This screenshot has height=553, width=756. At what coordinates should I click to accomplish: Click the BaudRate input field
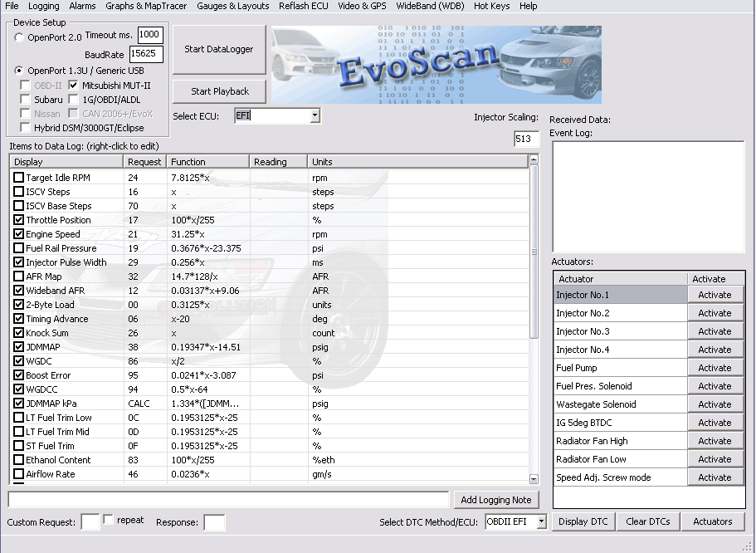[x=146, y=54]
